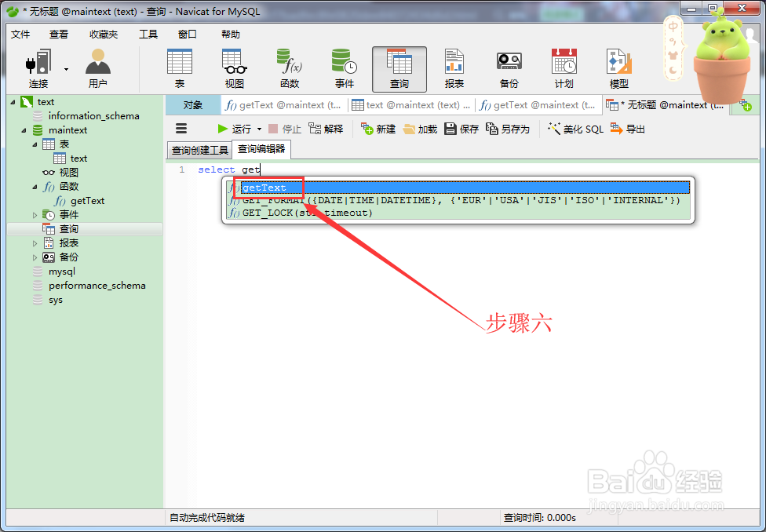
Task: Click the 解释 explain button
Action: click(x=326, y=129)
